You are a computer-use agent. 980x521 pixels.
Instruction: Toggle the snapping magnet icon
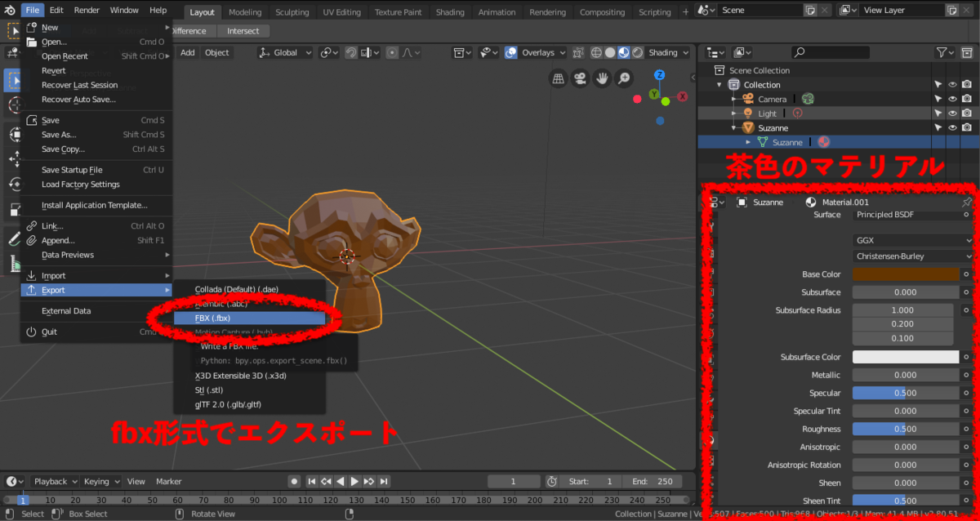pos(351,52)
